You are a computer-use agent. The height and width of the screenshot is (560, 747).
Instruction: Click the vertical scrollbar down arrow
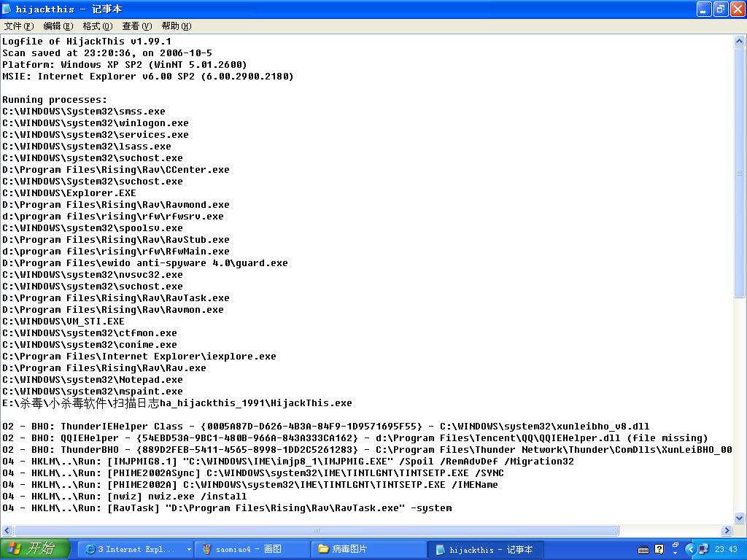(739, 518)
